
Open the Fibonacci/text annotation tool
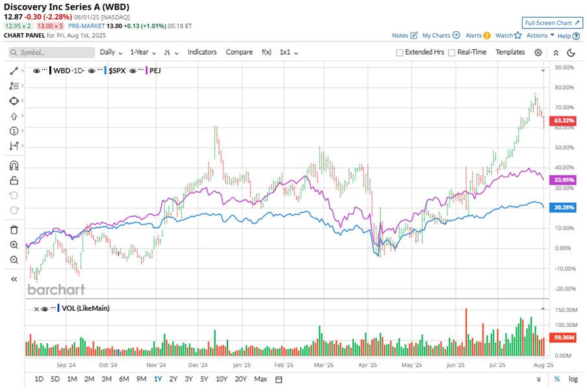click(14, 86)
